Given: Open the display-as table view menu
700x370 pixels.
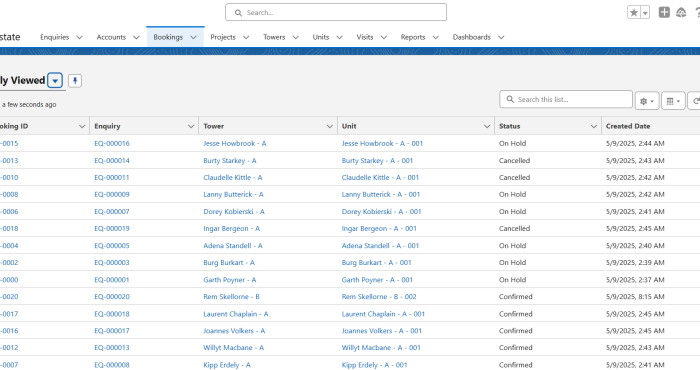Looking at the screenshot, I should (673, 101).
